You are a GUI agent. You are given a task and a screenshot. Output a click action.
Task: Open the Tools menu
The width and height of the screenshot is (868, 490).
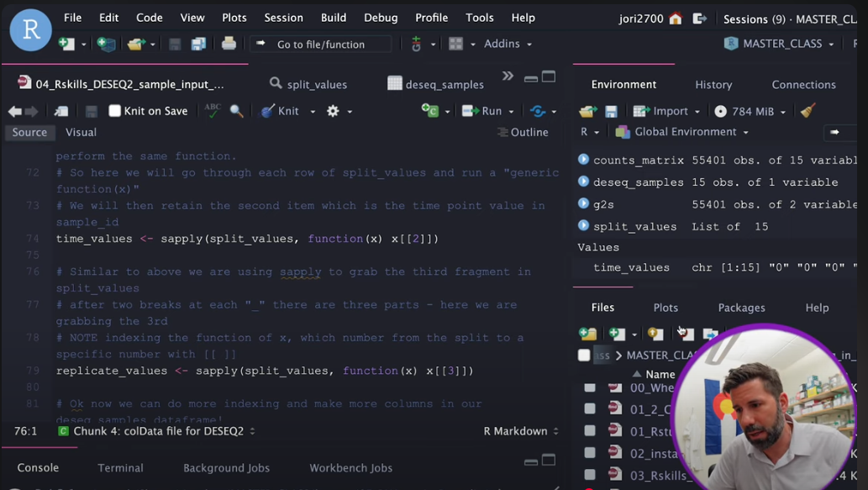(480, 18)
